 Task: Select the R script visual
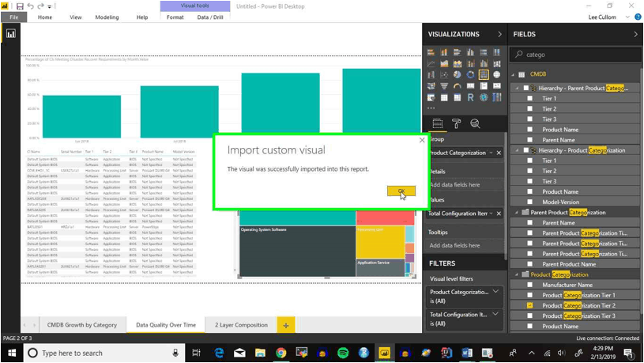pyautogui.click(x=470, y=97)
